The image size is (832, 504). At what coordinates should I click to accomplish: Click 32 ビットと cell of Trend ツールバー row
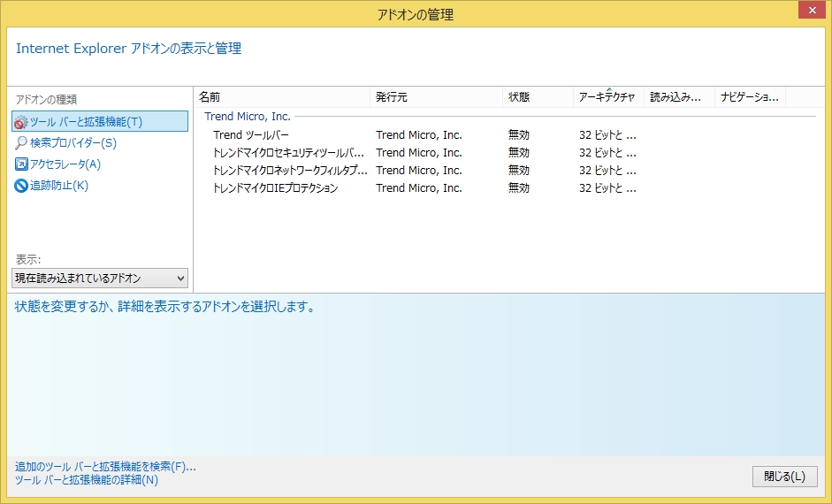point(607,134)
